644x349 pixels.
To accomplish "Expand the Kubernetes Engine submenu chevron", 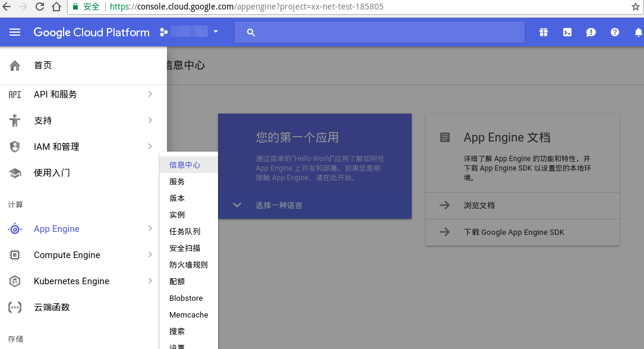I will click(150, 281).
